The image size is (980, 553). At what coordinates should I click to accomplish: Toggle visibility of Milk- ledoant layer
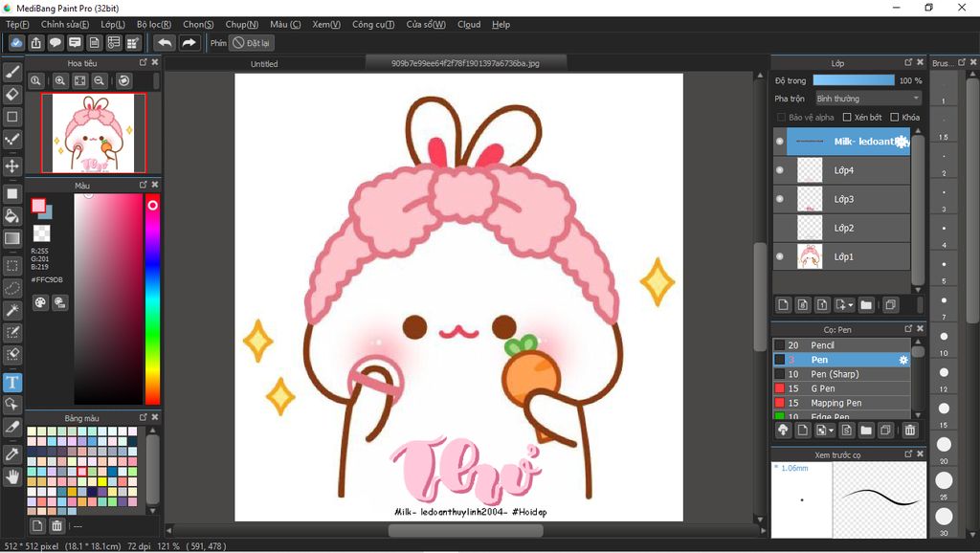coord(779,142)
